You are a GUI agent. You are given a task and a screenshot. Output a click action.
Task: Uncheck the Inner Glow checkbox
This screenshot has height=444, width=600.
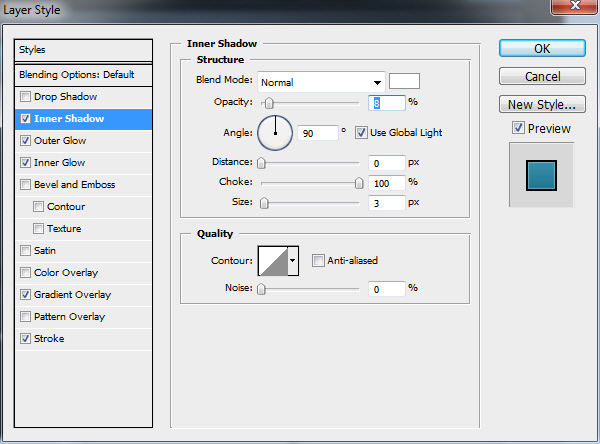[x=25, y=163]
